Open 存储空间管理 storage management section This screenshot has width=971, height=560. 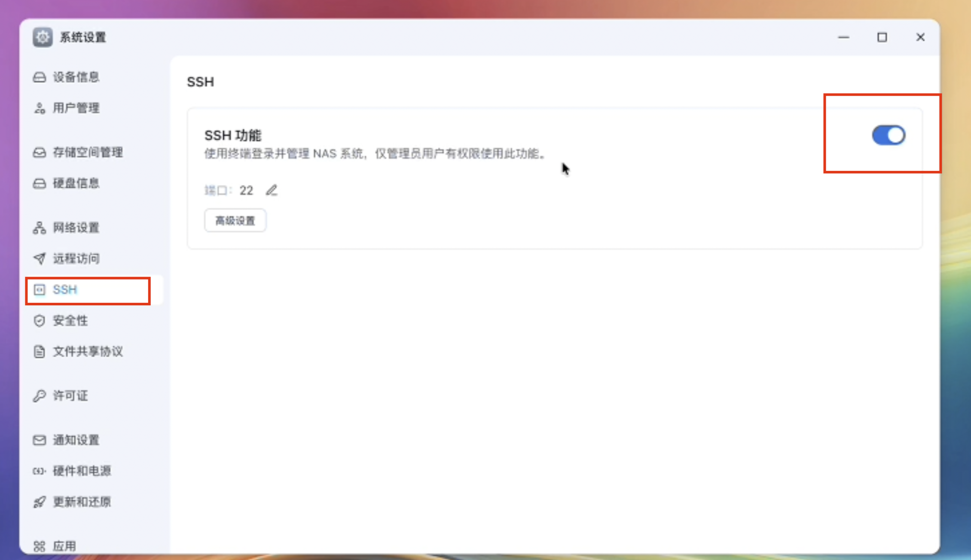click(88, 152)
